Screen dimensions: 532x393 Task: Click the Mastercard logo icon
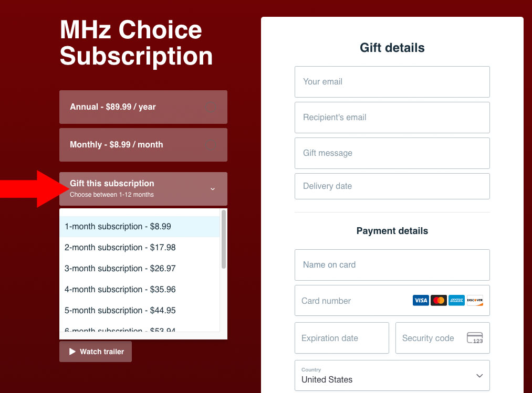[439, 301]
